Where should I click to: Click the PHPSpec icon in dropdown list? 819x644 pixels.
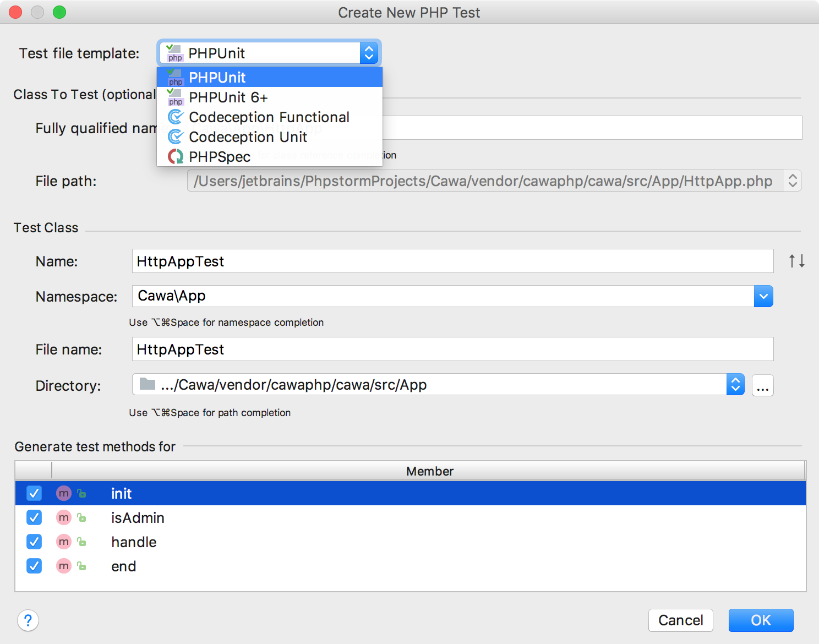pyautogui.click(x=176, y=157)
